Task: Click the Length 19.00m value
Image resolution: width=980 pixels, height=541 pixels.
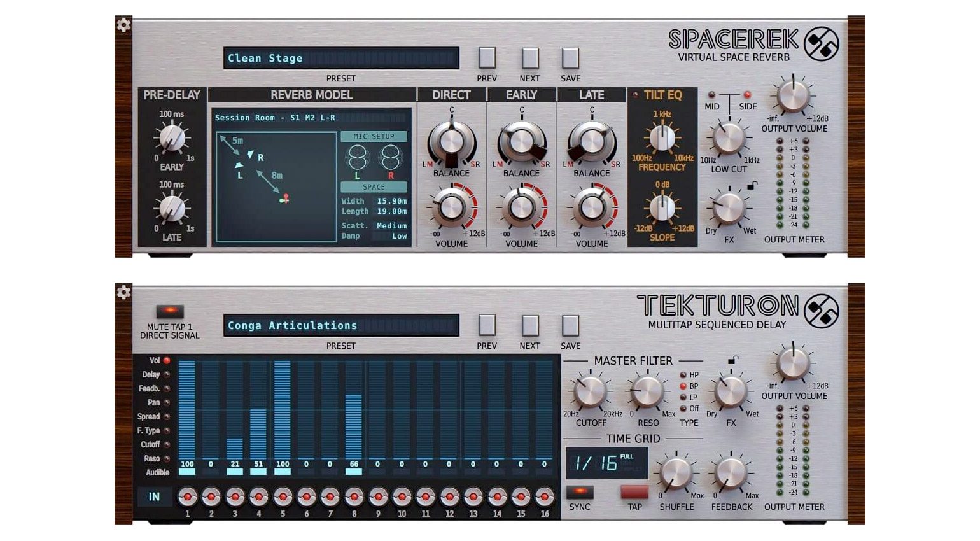Action: point(391,211)
